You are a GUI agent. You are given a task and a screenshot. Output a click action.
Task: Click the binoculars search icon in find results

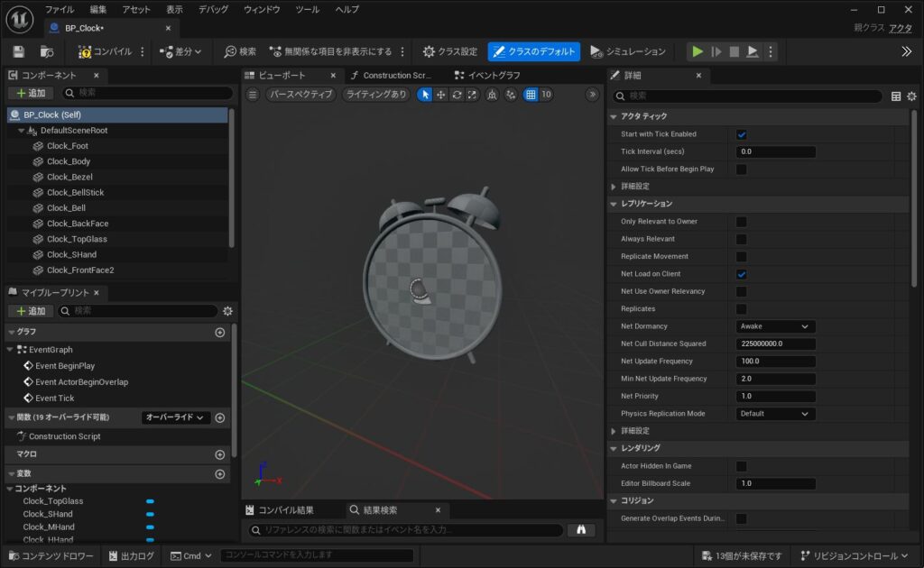(x=581, y=530)
